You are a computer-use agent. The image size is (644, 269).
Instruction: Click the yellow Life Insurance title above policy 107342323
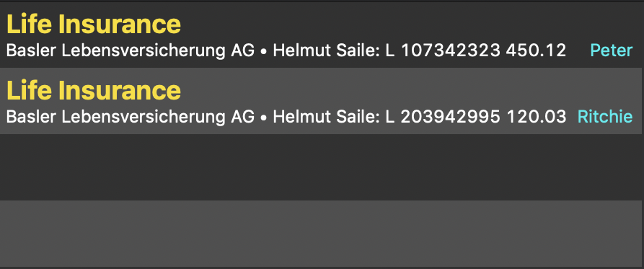tap(94, 24)
